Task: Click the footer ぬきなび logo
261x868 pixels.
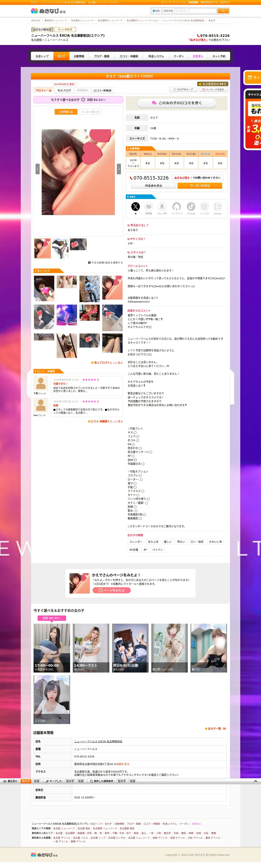Action: point(44,855)
